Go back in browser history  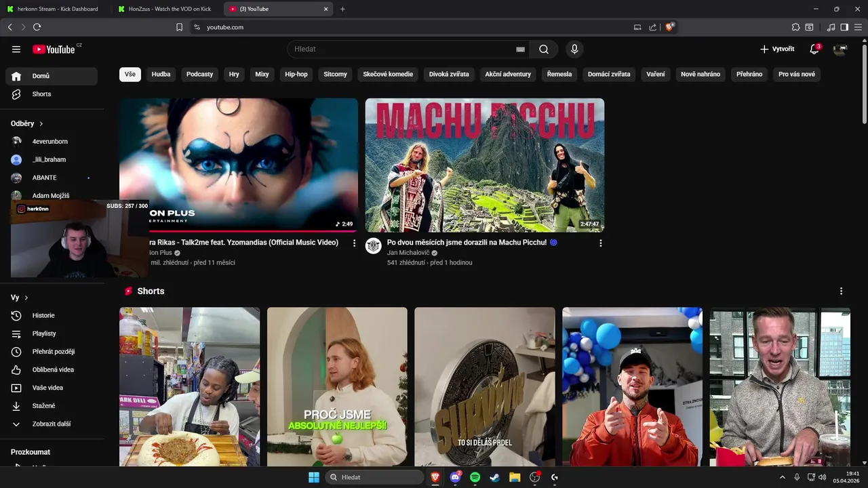(x=9, y=27)
